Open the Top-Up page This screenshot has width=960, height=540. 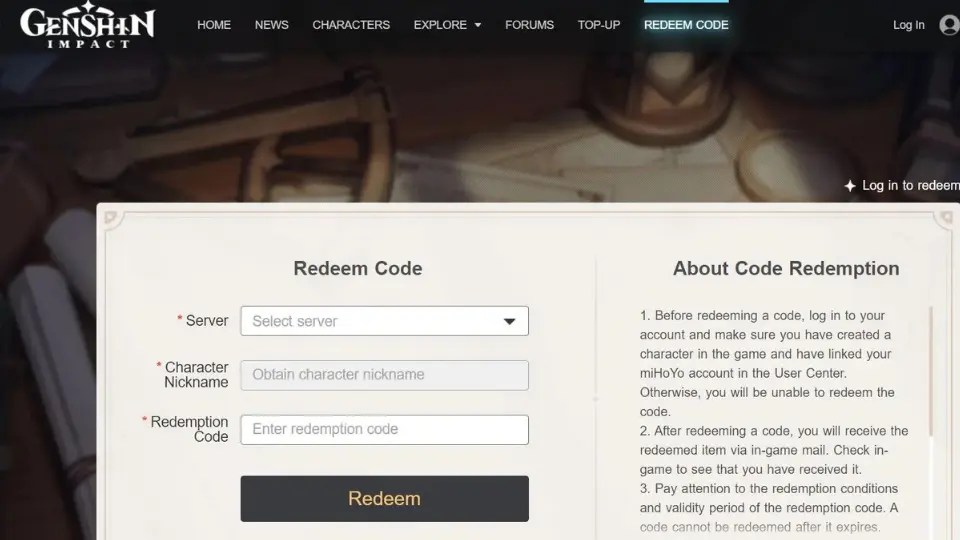(x=599, y=25)
